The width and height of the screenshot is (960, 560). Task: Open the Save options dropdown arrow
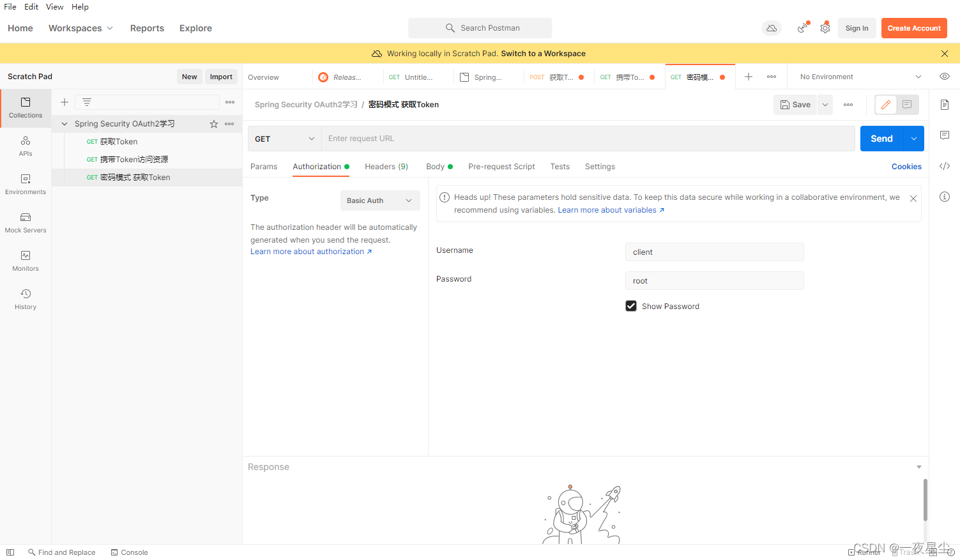[825, 105]
